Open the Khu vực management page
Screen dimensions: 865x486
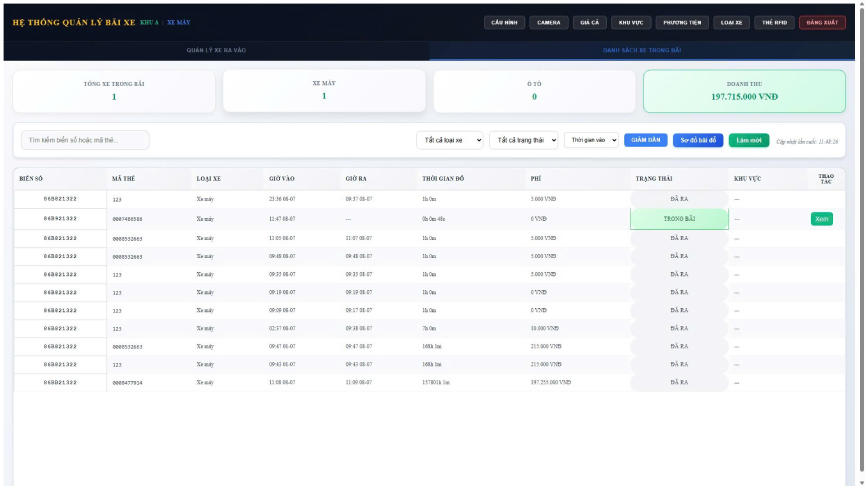click(x=630, y=22)
